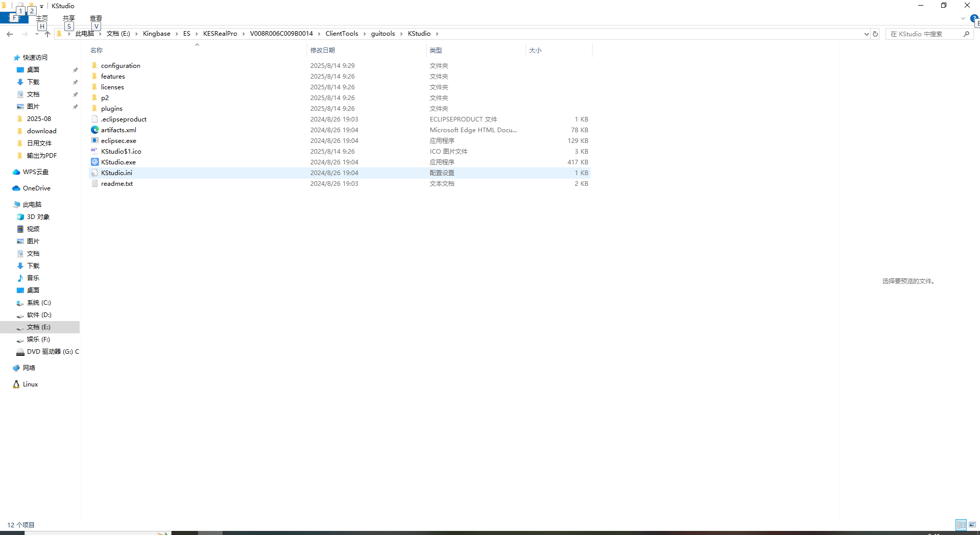This screenshot has width=980, height=535.
Task: Open the address bar history dropdown
Action: click(866, 34)
